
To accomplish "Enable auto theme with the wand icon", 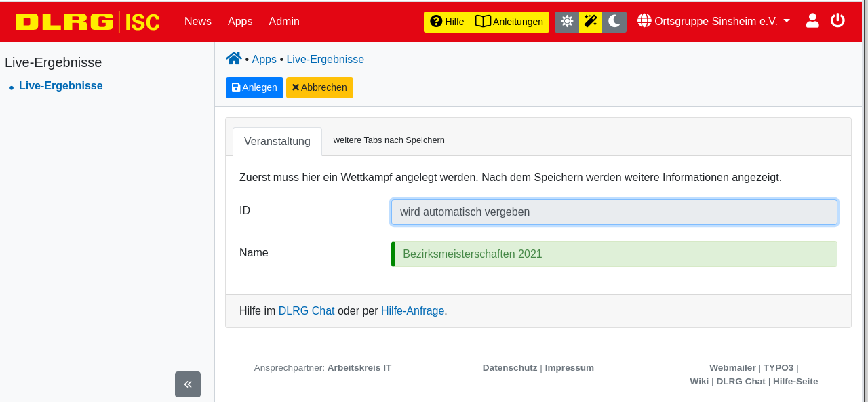I will [x=590, y=21].
